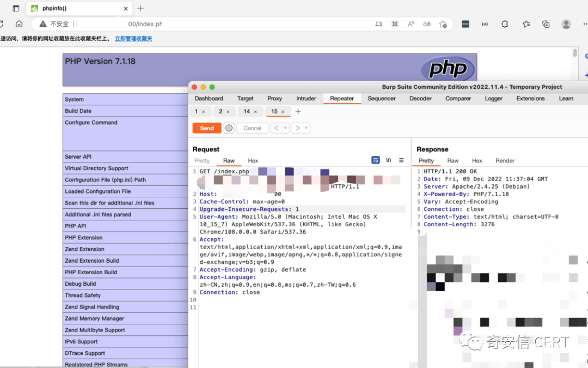Switch to the Target tab
This screenshot has width=588, height=368.
point(245,98)
